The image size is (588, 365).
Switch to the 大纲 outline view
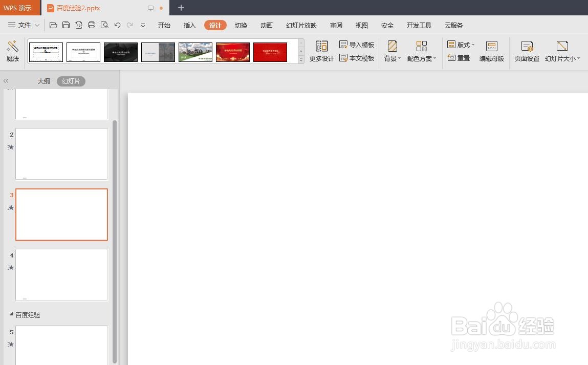43,81
